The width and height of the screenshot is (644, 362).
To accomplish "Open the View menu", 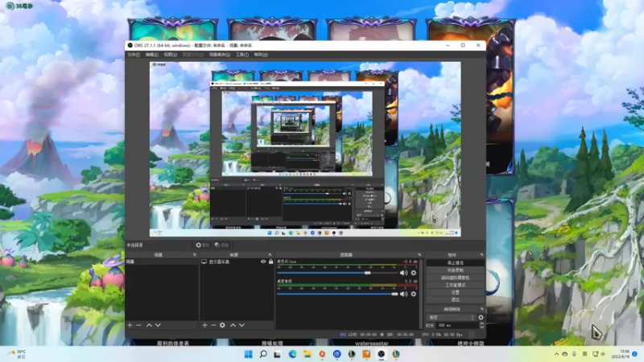I will coord(171,55).
